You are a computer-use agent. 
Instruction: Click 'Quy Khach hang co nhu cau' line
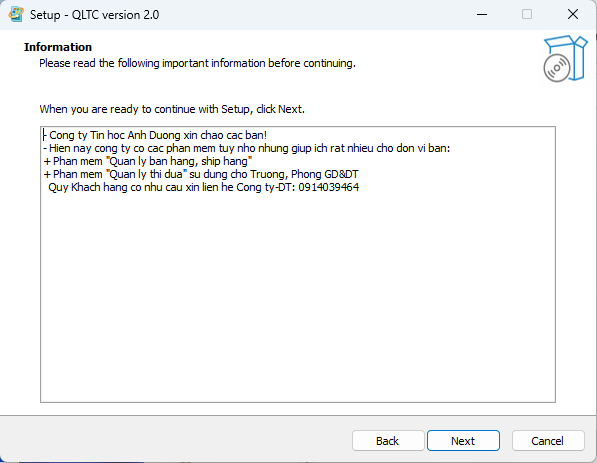204,187
